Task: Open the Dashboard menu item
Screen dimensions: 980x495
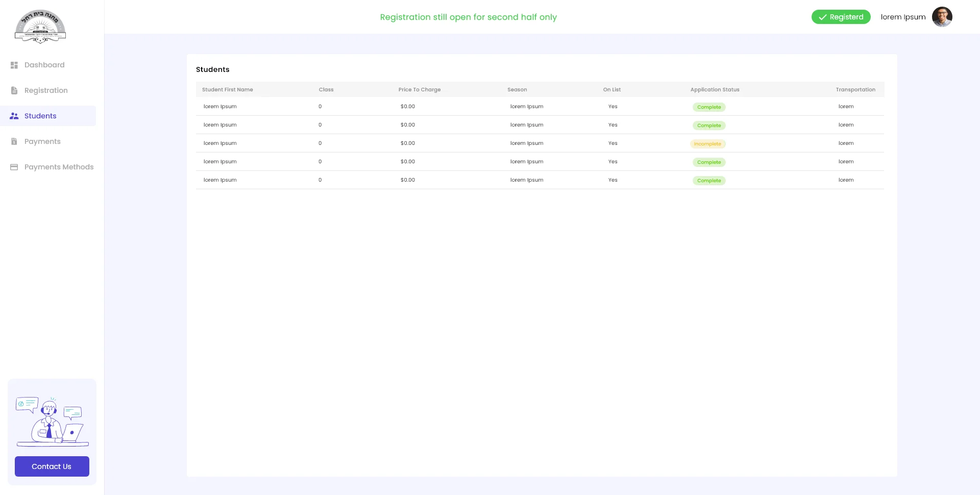Action: (44, 65)
